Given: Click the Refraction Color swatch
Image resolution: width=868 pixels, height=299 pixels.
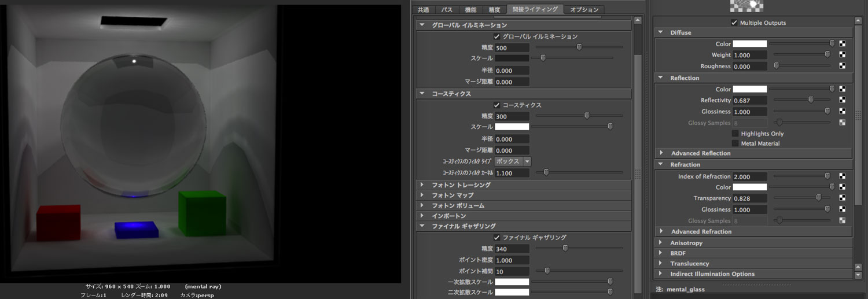Looking at the screenshot, I should (x=750, y=187).
